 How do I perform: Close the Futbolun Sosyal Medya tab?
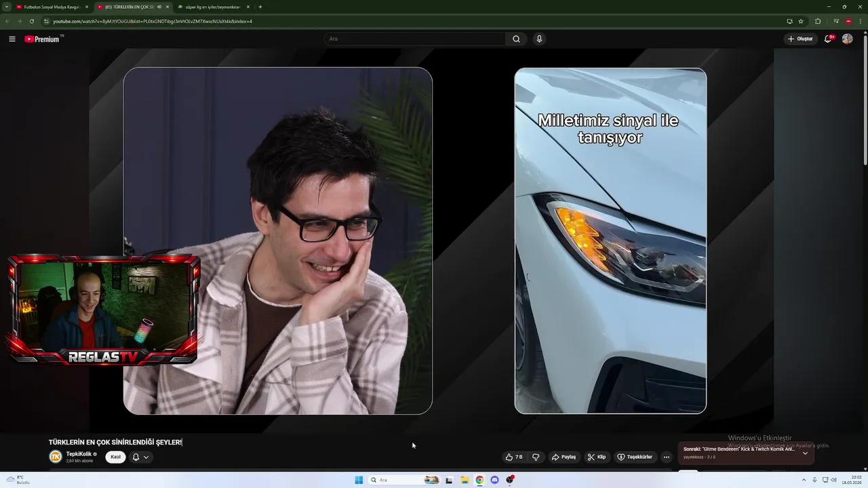click(87, 7)
